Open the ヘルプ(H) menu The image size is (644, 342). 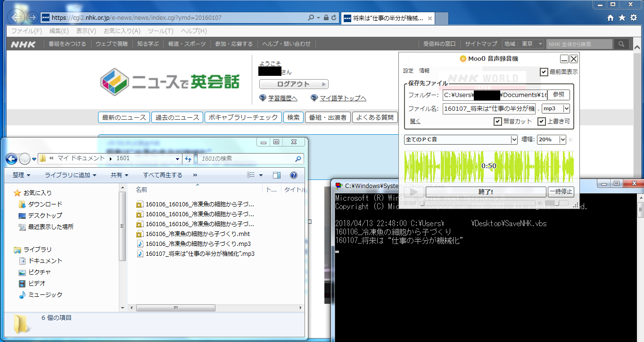pyautogui.click(x=194, y=31)
